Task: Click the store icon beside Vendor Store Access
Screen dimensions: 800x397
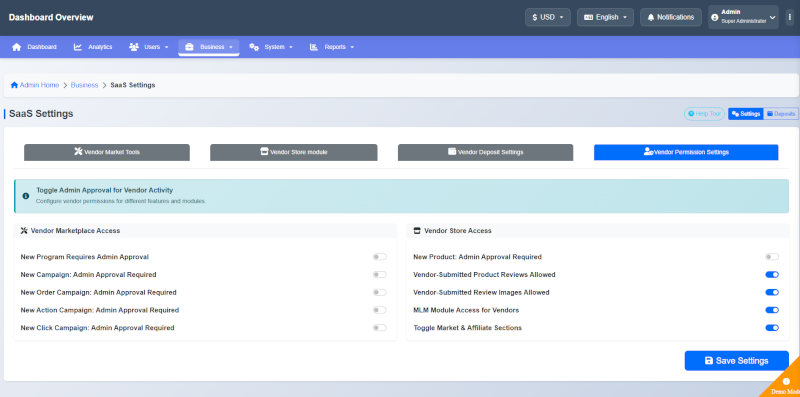Action: [417, 231]
